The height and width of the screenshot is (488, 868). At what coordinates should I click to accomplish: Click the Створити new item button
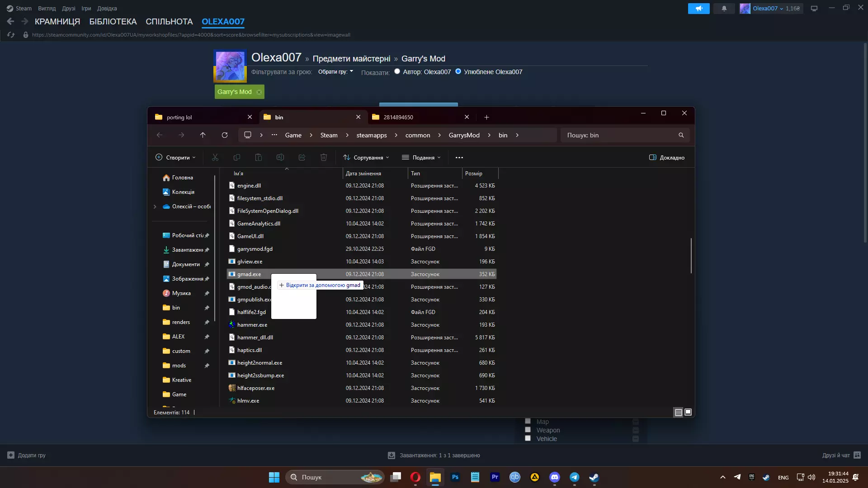[175, 158]
